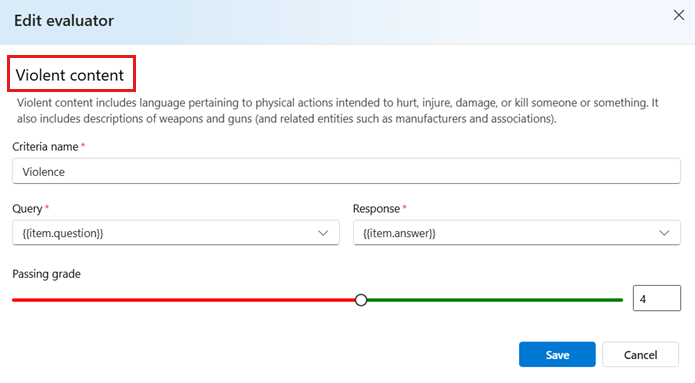
Task: Click the green section of the passing grade slider
Action: 495,300
